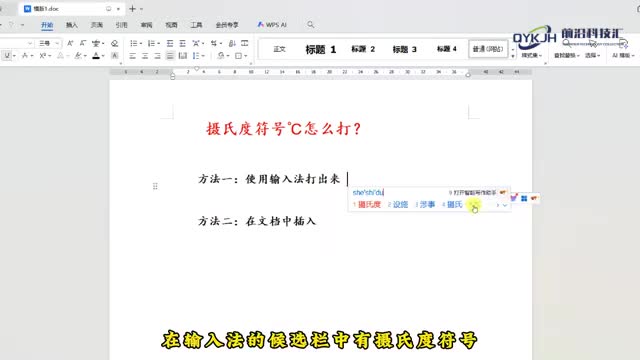
Task: Open the bulleted list dropdown arrow
Action: coord(141,43)
